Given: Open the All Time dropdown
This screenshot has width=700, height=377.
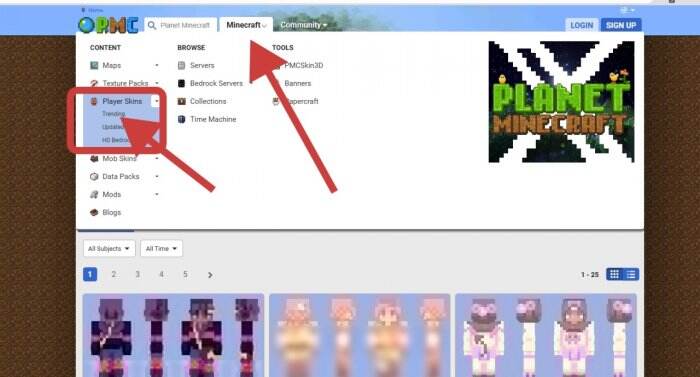Looking at the screenshot, I should pos(161,248).
